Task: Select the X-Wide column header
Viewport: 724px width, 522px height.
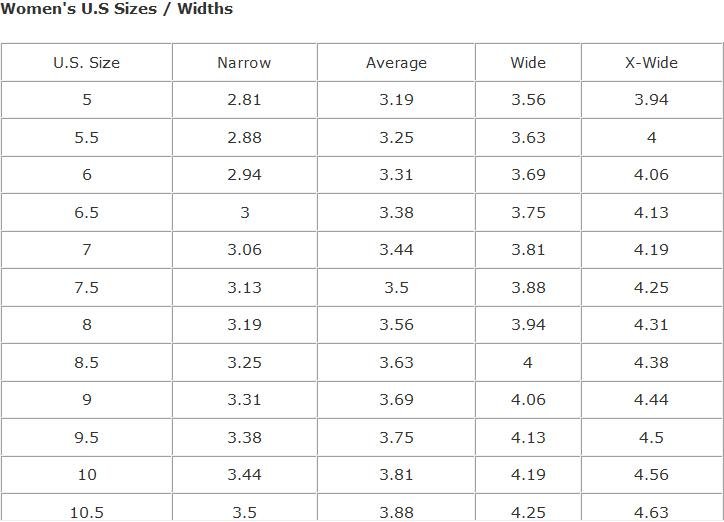Action: pos(651,62)
